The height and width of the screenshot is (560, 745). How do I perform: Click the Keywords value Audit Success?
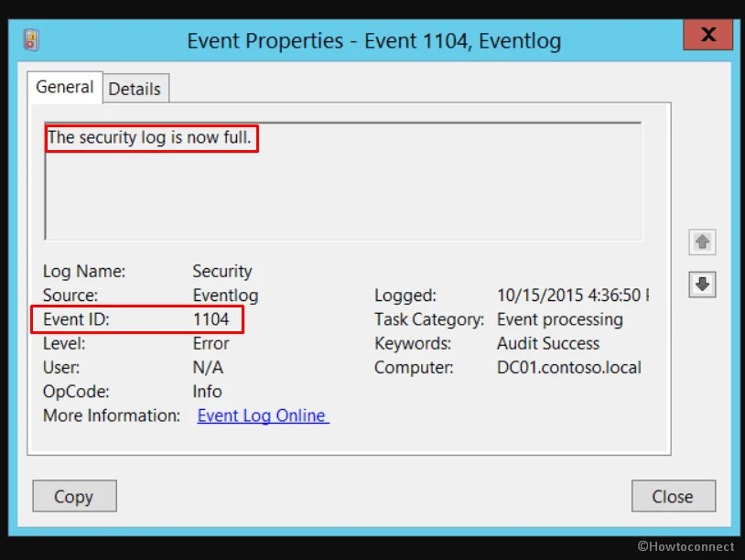click(x=546, y=343)
